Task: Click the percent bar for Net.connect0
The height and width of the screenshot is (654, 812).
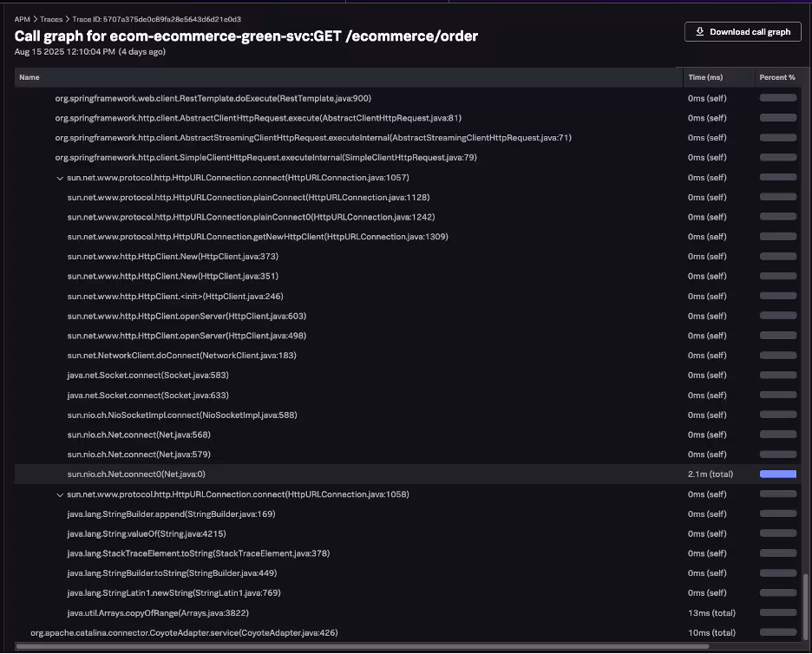Action: pyautogui.click(x=778, y=474)
